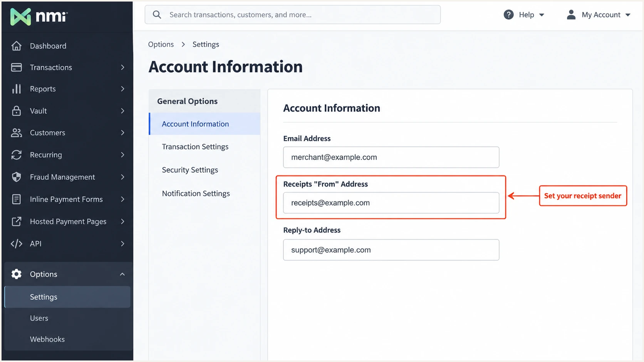
Task: Click the API code brackets icon
Action: coord(16,244)
